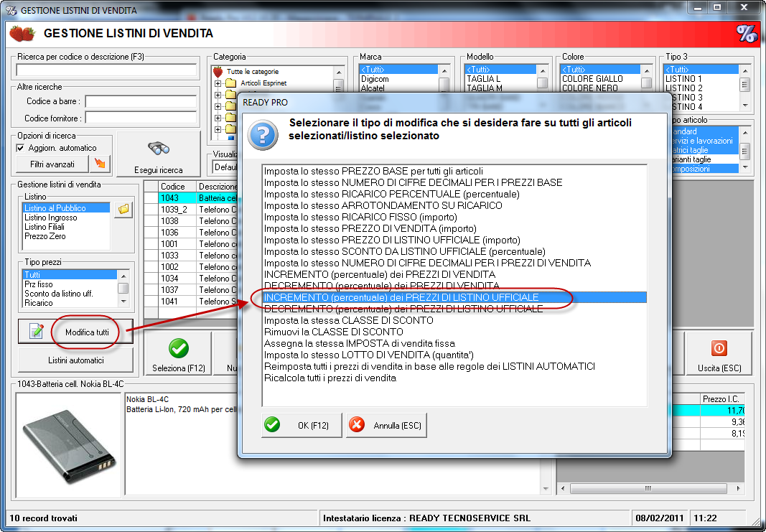Select INCREMENTO dei PREZZI DI VENDITA
This screenshot has height=532, width=766.
pos(380,274)
